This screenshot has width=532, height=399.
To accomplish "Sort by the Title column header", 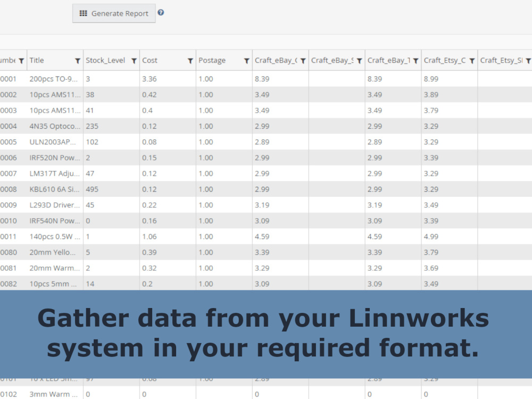I will (x=37, y=61).
